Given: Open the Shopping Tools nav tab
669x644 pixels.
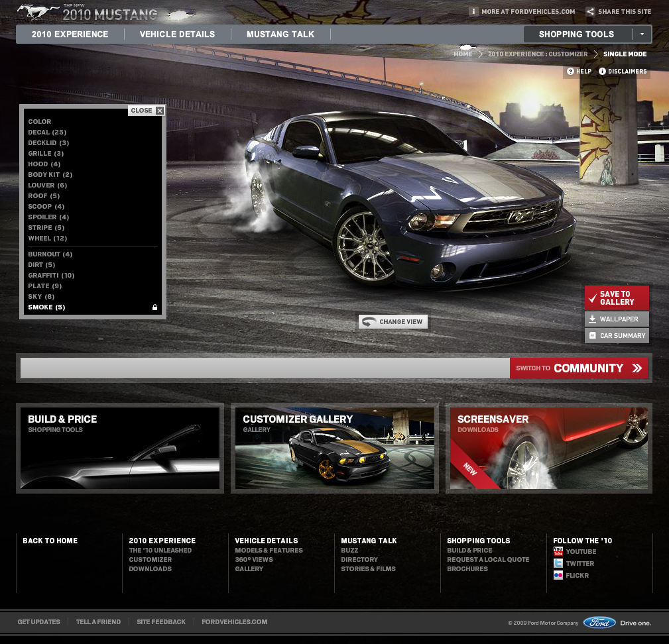Looking at the screenshot, I should tap(576, 34).
